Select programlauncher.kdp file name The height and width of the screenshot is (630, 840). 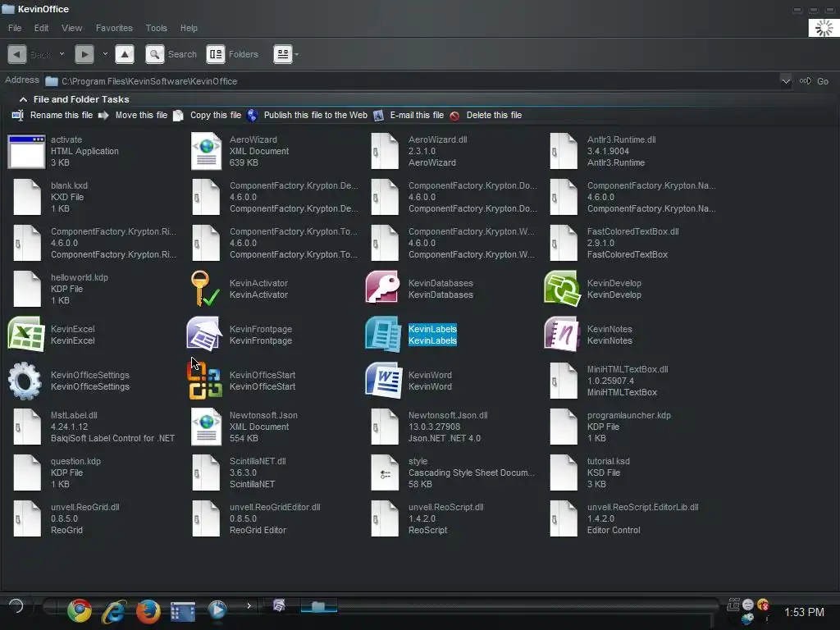point(628,415)
